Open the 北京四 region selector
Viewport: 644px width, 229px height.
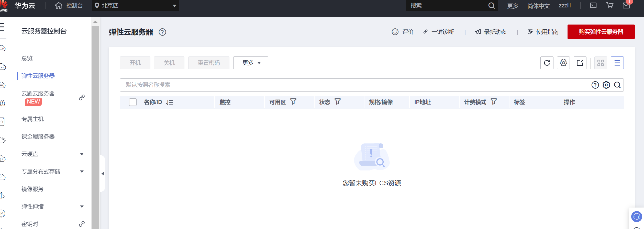pos(135,6)
